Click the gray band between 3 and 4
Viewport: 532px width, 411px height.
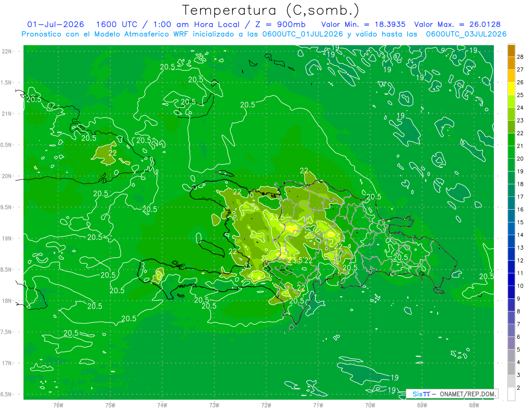[511, 368]
